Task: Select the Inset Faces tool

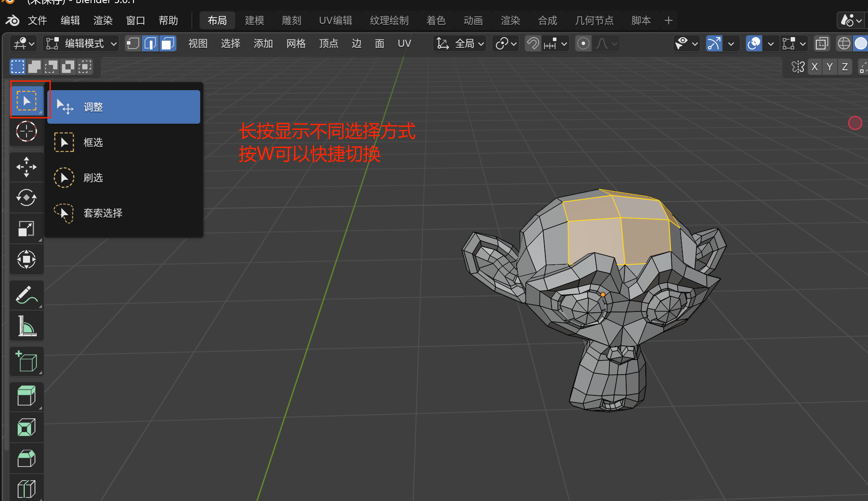Action: coord(27,427)
